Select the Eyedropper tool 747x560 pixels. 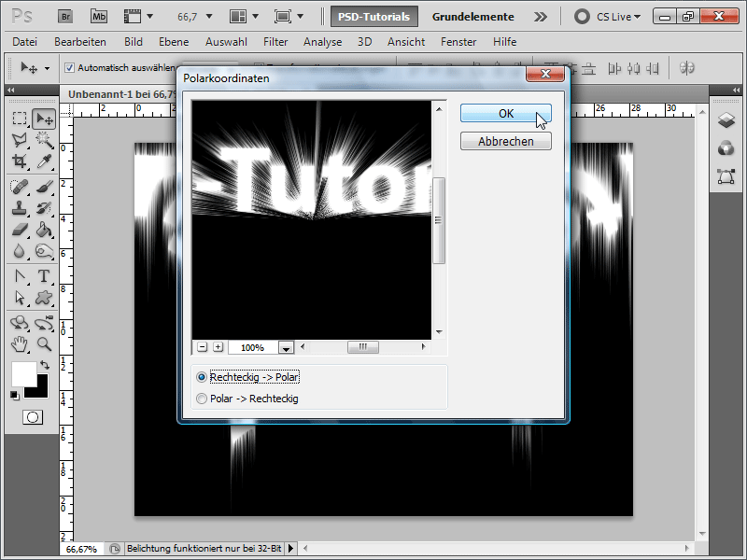(x=44, y=161)
